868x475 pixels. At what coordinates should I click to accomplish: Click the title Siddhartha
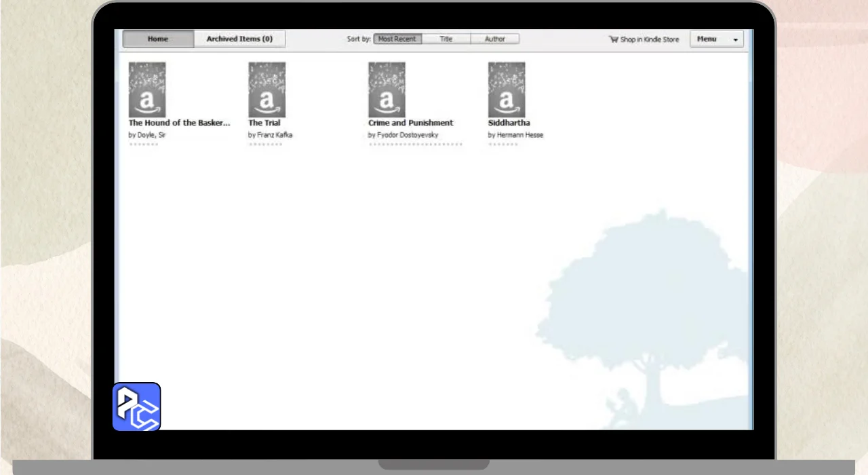509,123
